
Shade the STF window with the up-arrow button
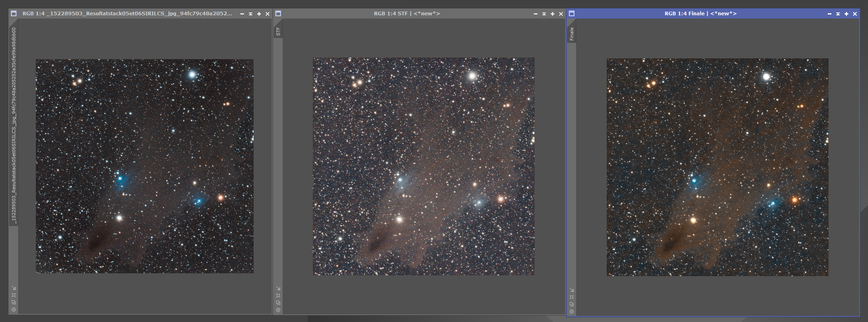pyautogui.click(x=544, y=14)
